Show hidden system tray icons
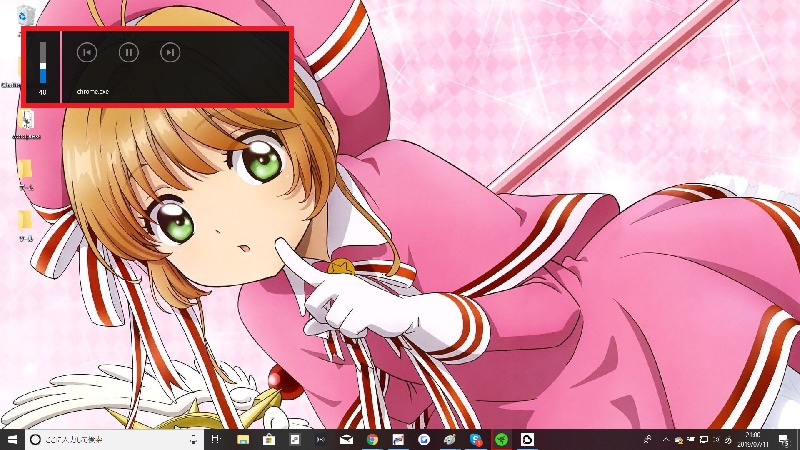The height and width of the screenshot is (450, 800). pos(665,439)
